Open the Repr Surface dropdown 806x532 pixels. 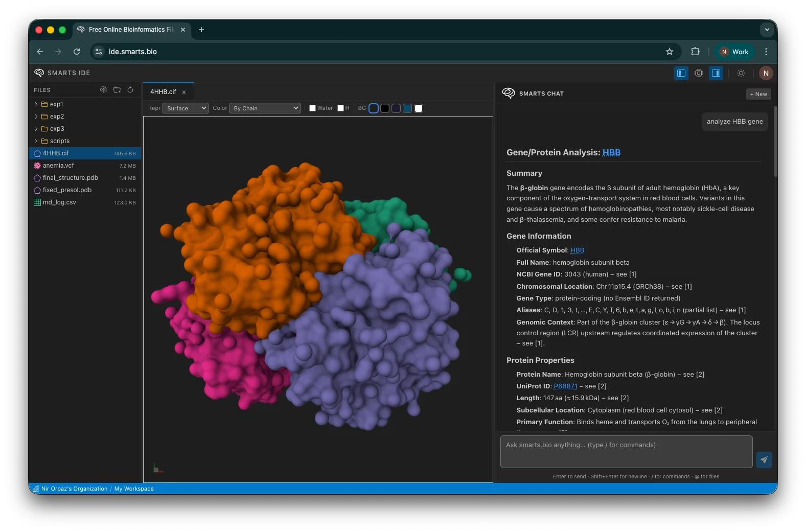186,108
